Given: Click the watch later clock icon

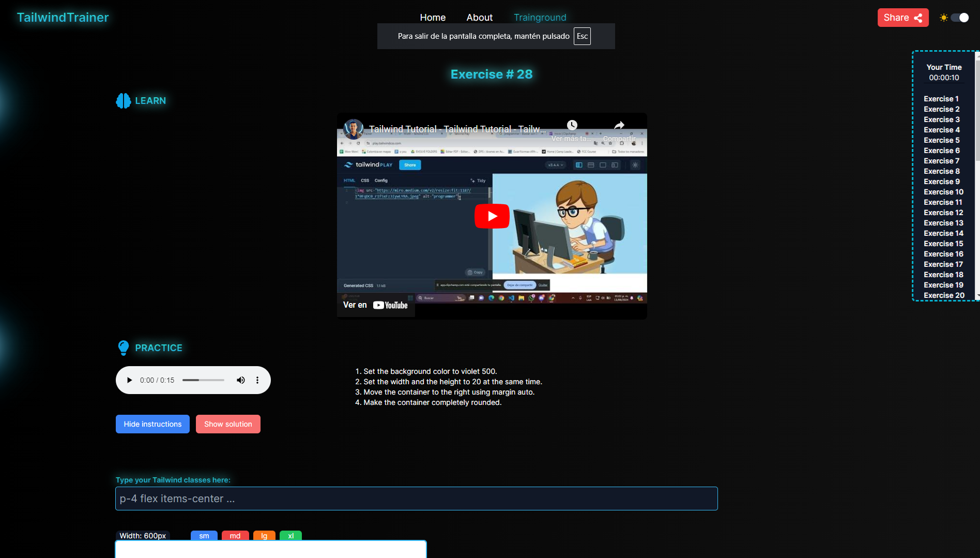Looking at the screenshot, I should [x=572, y=125].
